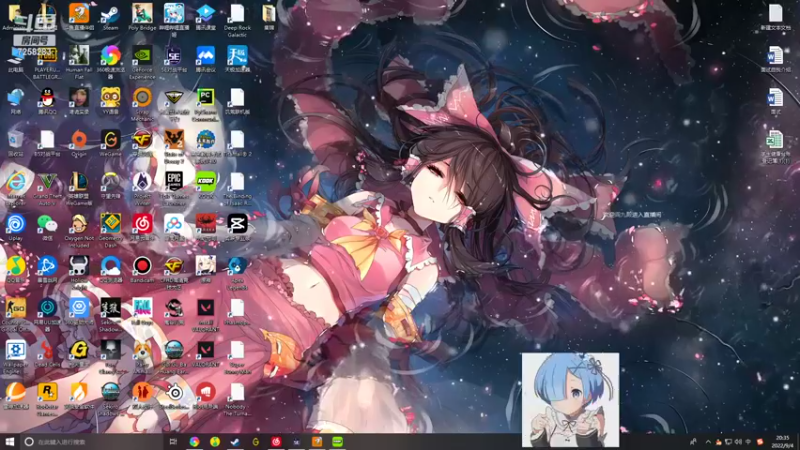The width and height of the screenshot is (800, 450).
Task: Open the Nobody - The Turnaround file
Action: click(237, 398)
